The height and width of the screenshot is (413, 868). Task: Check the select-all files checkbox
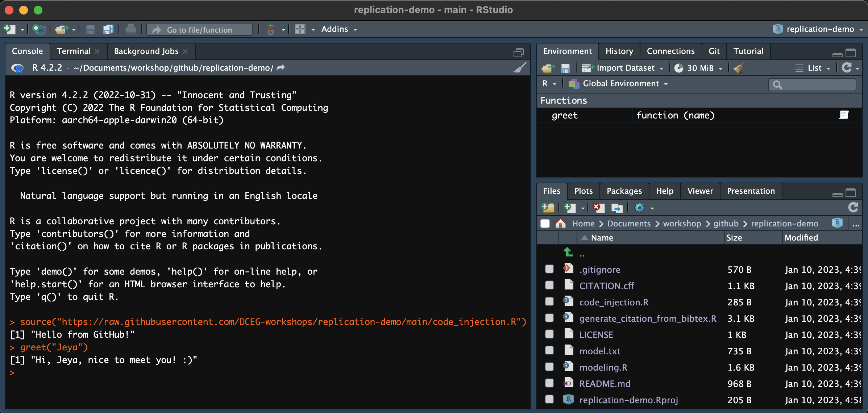tap(545, 224)
